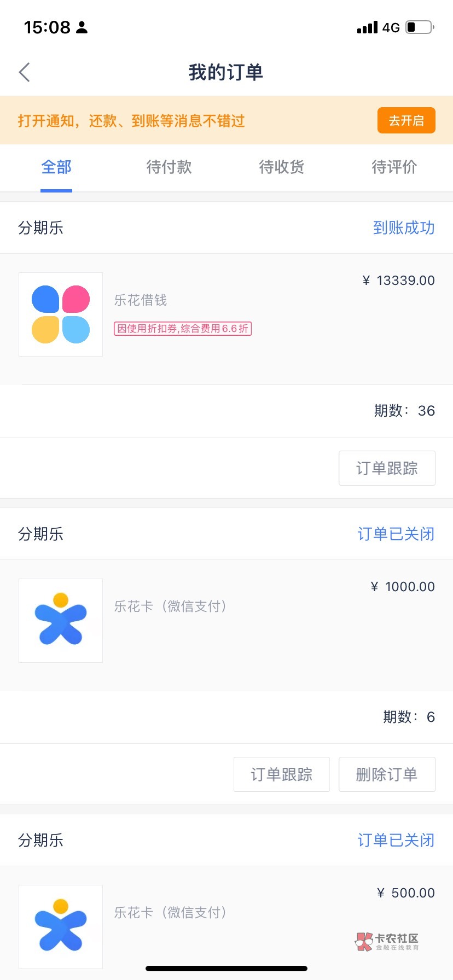Open the 待收货 tab
This screenshot has height=980, width=453.
(x=282, y=167)
